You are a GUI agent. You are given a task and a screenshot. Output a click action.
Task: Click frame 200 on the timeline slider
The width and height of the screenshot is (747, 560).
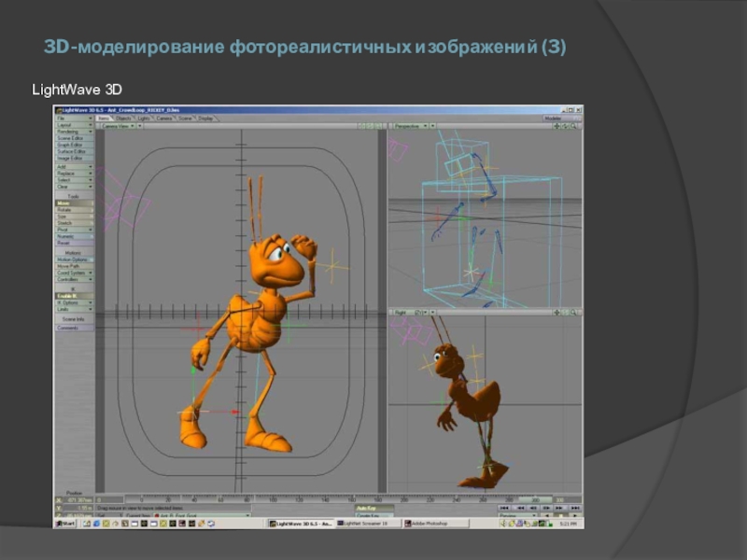pyautogui.click(x=404, y=500)
